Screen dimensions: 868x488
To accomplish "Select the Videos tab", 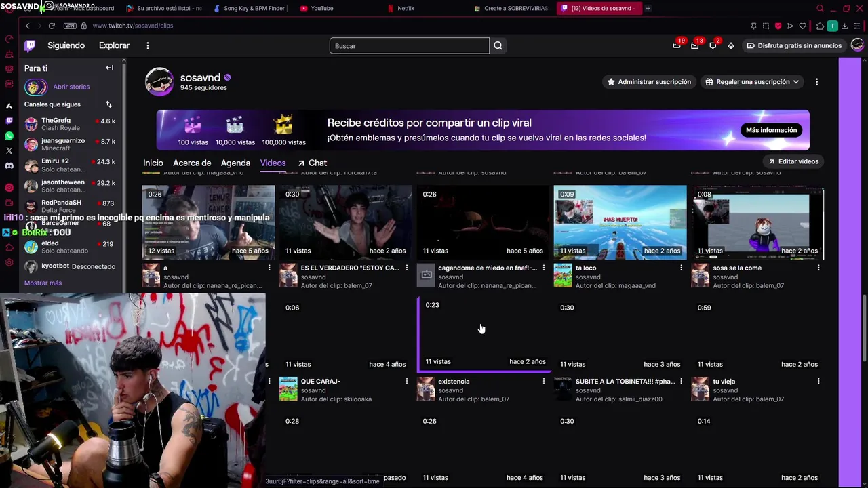I will (x=273, y=163).
